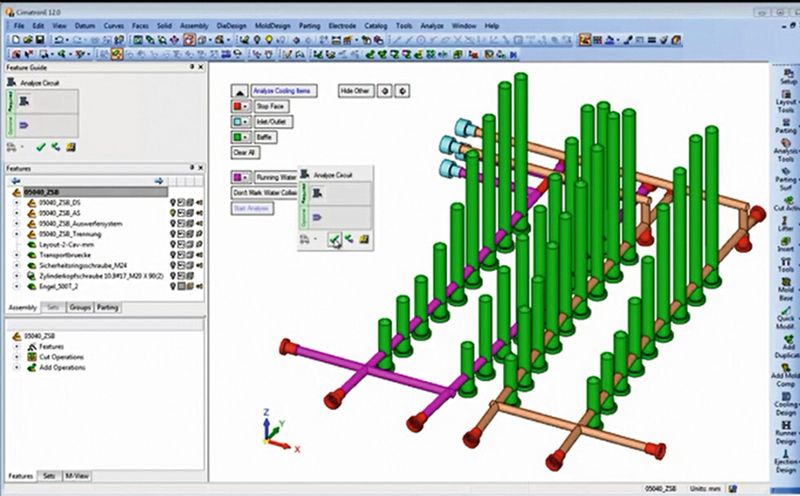This screenshot has height=496, width=800.
Task: Click the yellow cancel icon in the Feature Guide panel
Action: tap(71, 147)
